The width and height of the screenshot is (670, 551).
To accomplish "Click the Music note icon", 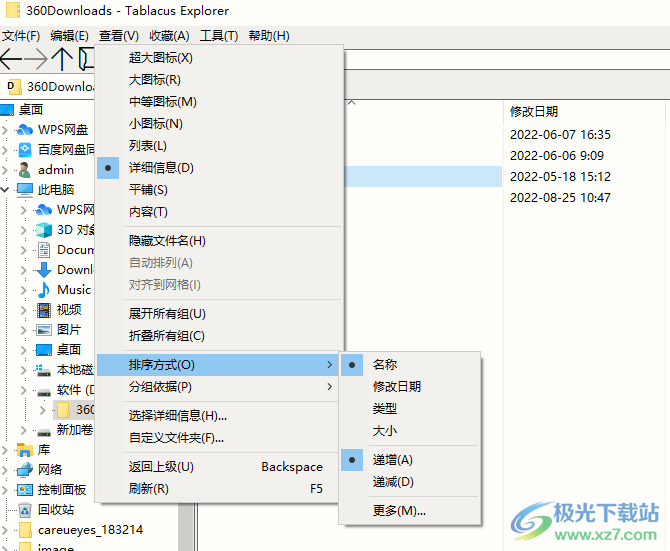I will [x=44, y=290].
